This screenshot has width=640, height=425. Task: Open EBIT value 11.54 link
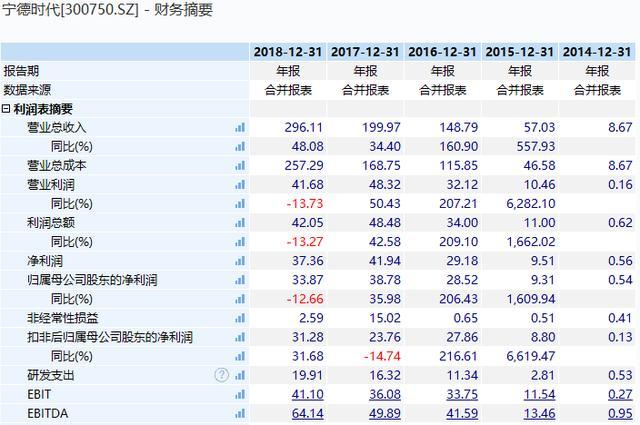(x=539, y=394)
